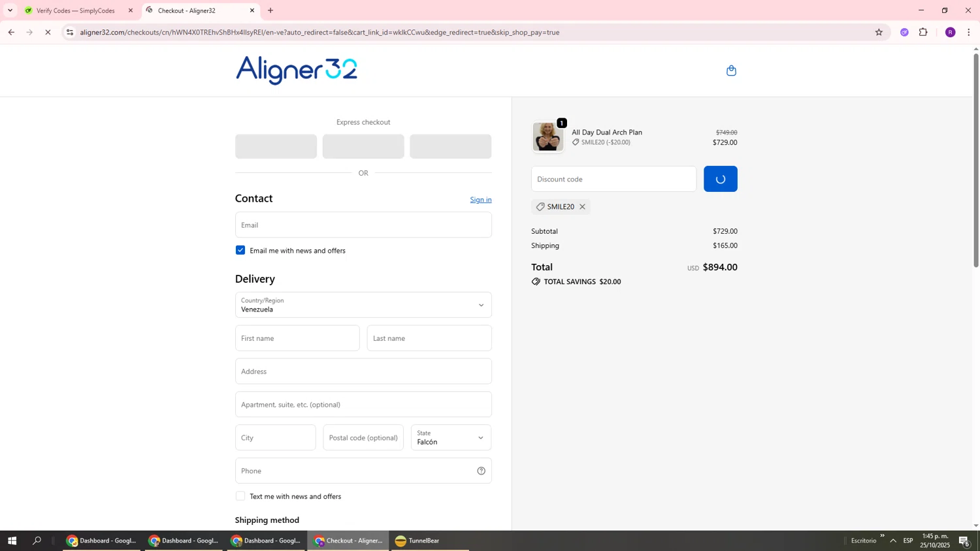Open the State dropdown showing Falcón
Screen dimensions: 980x551
451,437
